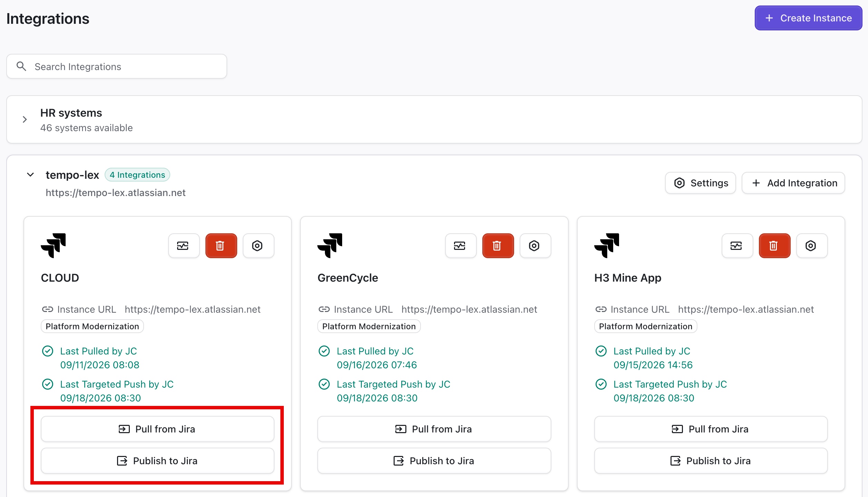This screenshot has width=868, height=497.
Task: Click the tempo-lex atlassian URL under heading
Action: coord(116,193)
